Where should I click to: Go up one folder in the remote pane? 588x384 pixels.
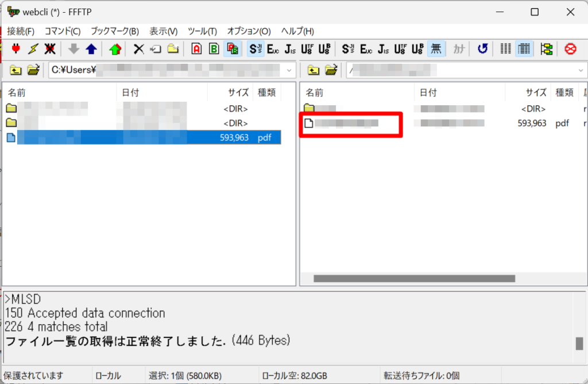[x=313, y=70]
